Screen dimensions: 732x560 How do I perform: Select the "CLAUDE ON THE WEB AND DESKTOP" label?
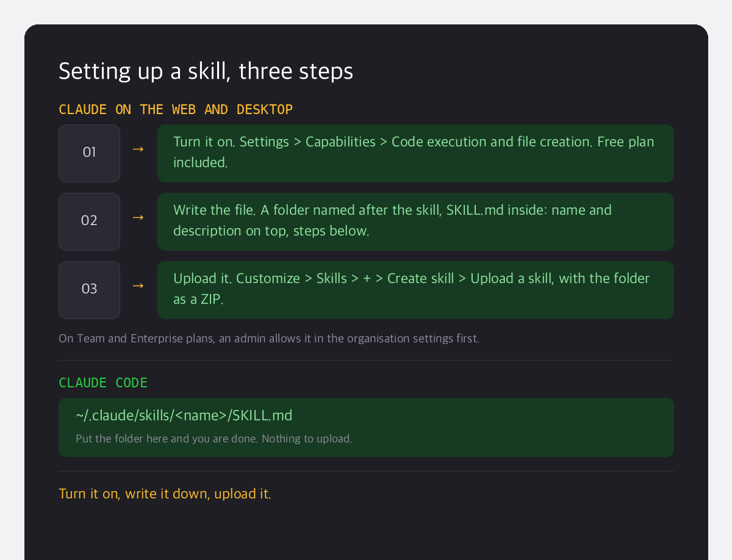pyautogui.click(x=176, y=110)
